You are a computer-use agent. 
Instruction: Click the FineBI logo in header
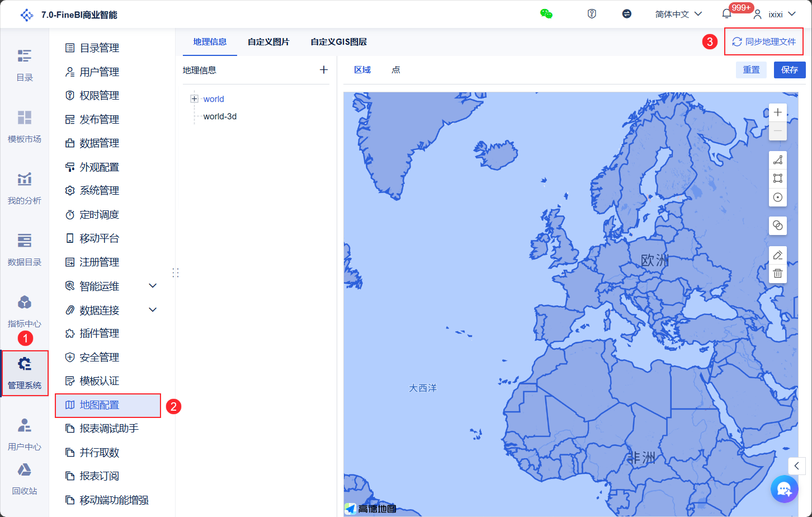click(x=27, y=15)
